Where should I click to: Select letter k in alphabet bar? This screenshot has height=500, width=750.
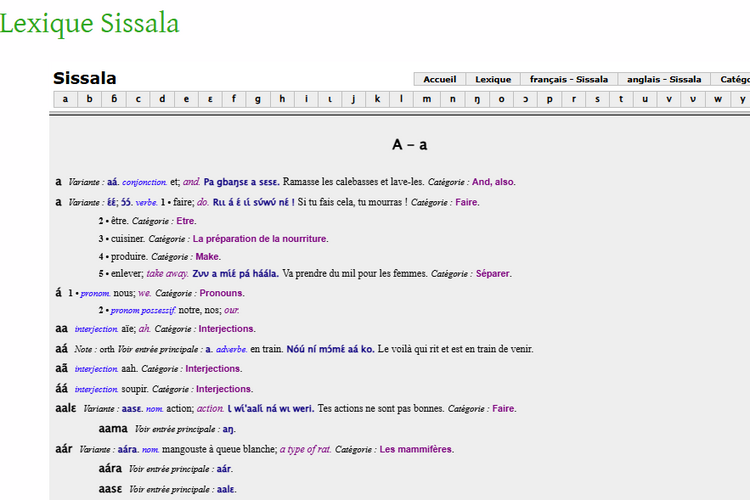pyautogui.click(x=378, y=98)
